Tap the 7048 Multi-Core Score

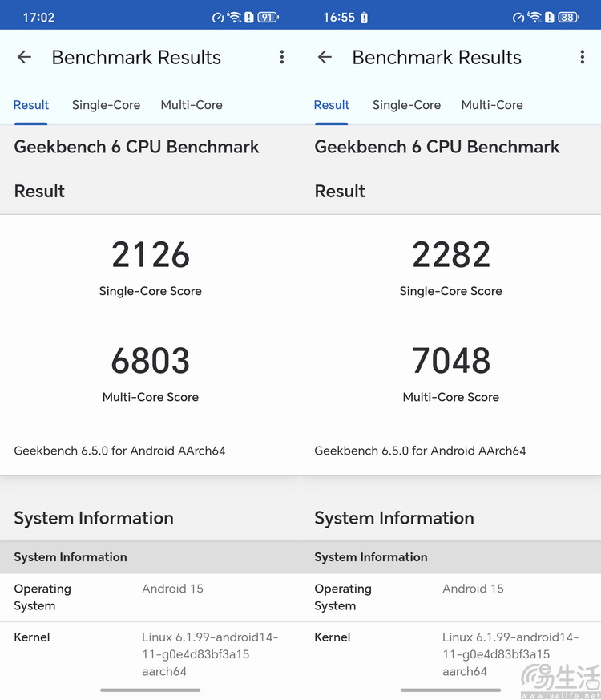click(x=451, y=361)
